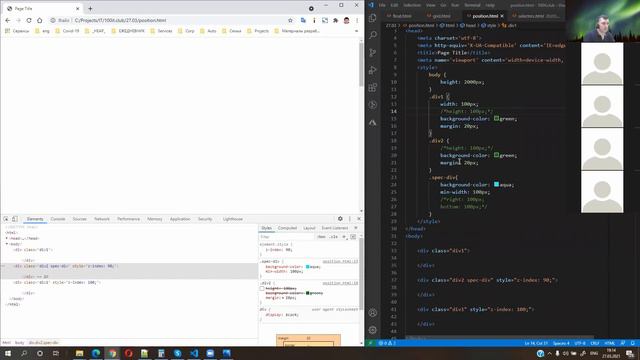Close the DevTools panel
The image size is (640, 360).
pos(359,219)
